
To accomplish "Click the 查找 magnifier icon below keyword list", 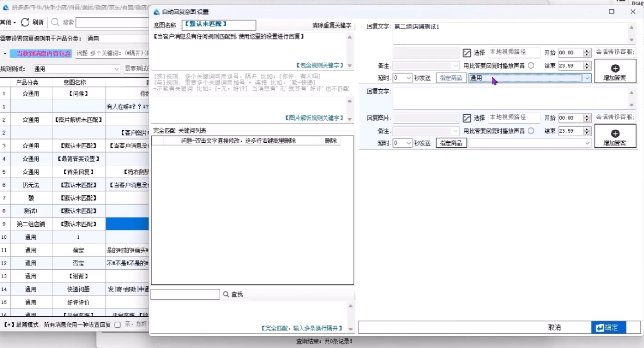I will (x=226, y=294).
